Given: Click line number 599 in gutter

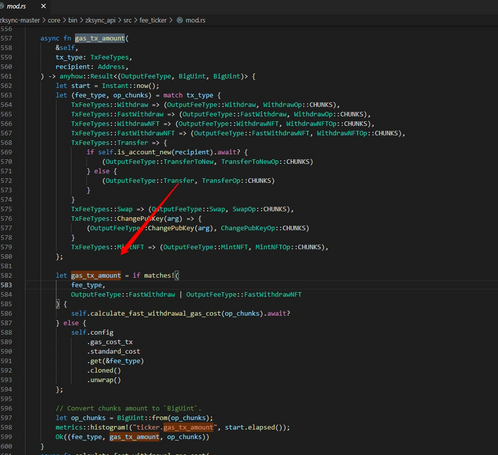Looking at the screenshot, I should [x=6, y=437].
